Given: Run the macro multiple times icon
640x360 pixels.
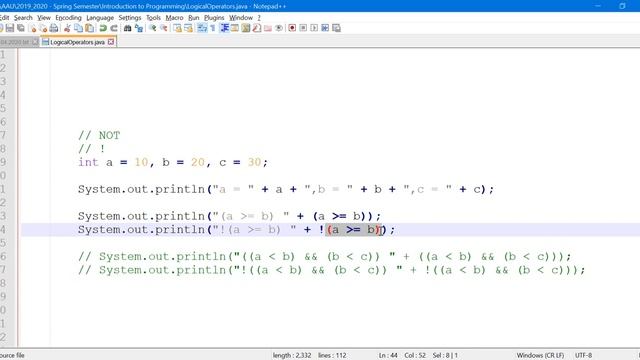Looking at the screenshot, I should point(325,28).
